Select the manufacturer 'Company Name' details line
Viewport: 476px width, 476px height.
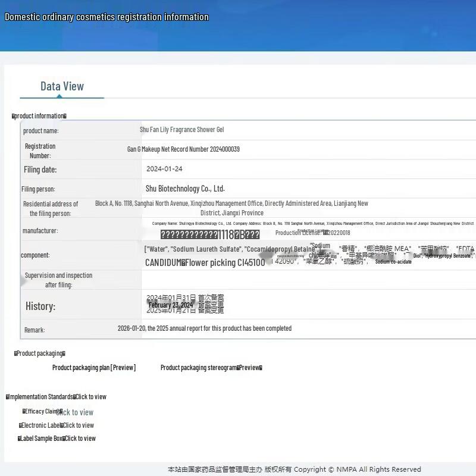click(x=313, y=224)
